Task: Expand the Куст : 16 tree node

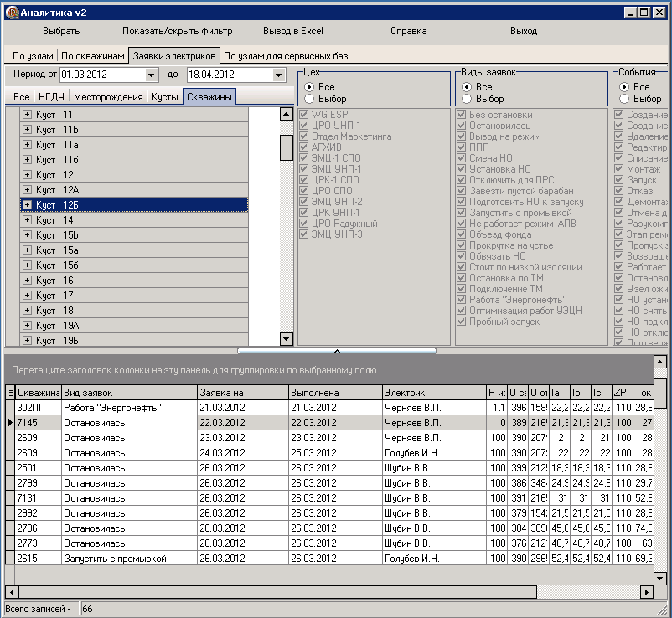Action: [27, 280]
